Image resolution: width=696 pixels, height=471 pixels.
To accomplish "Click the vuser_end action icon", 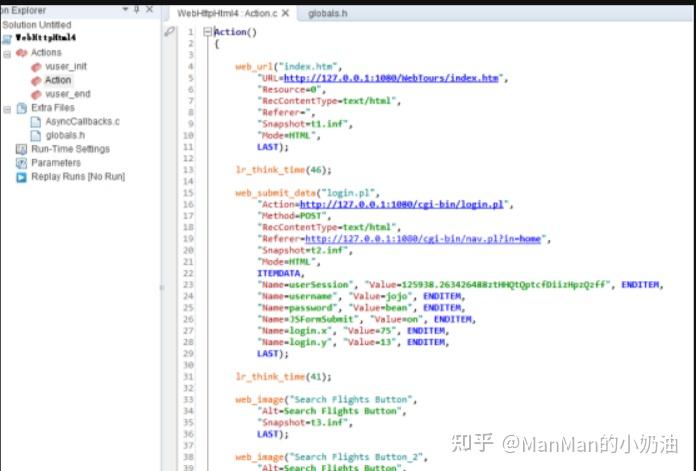I will (x=36, y=95).
